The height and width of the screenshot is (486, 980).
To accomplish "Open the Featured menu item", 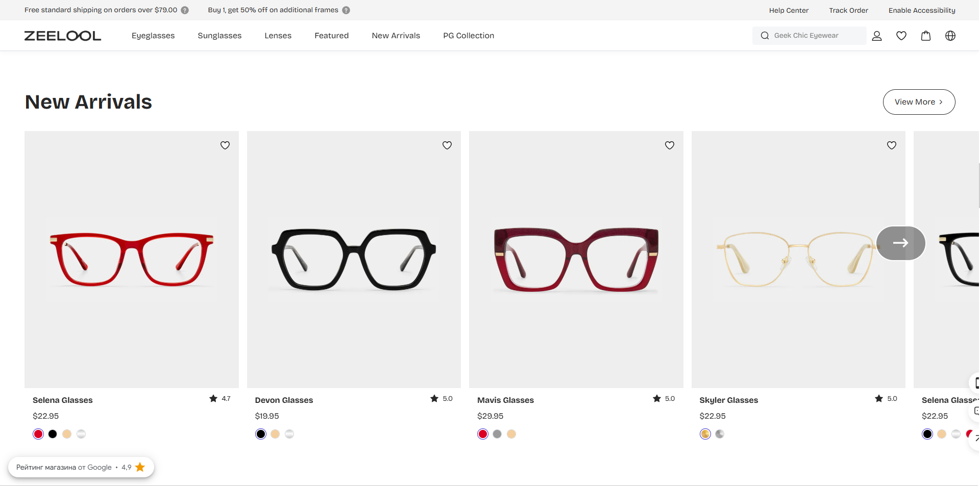I will click(x=331, y=36).
